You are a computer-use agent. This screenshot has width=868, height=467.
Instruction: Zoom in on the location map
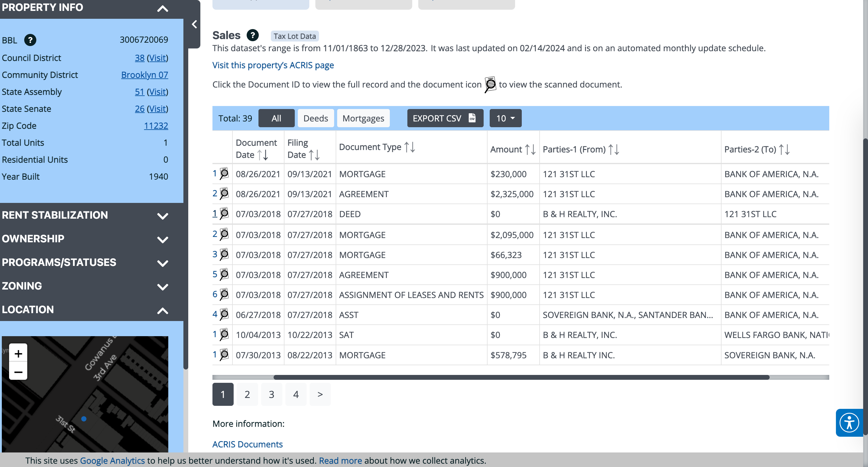(18, 353)
